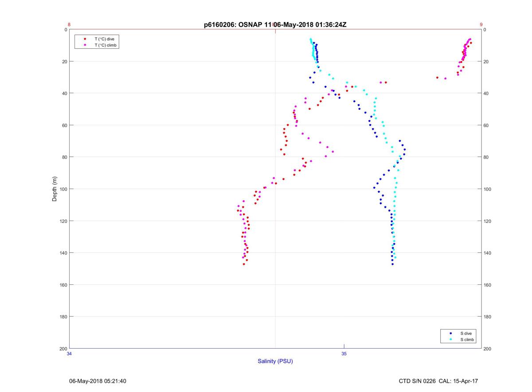Click the right depth axis tick label 120
This screenshot has height=392, width=532.
click(487, 221)
